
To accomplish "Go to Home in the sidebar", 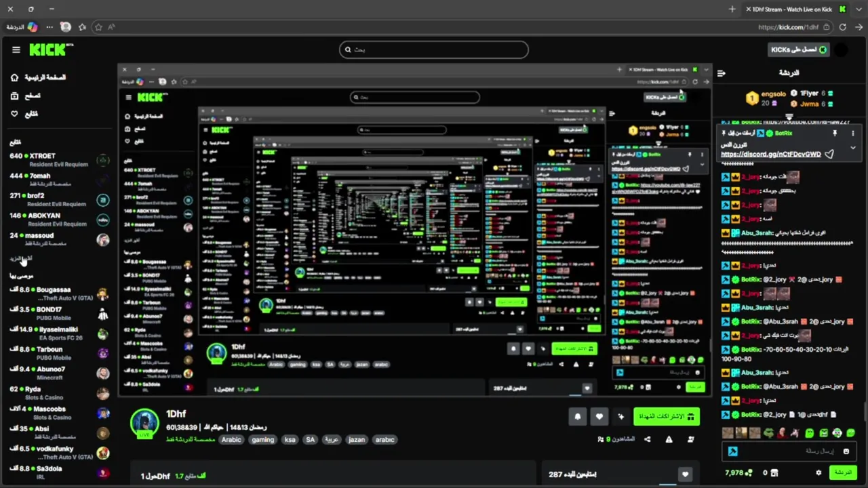I will tap(39, 77).
